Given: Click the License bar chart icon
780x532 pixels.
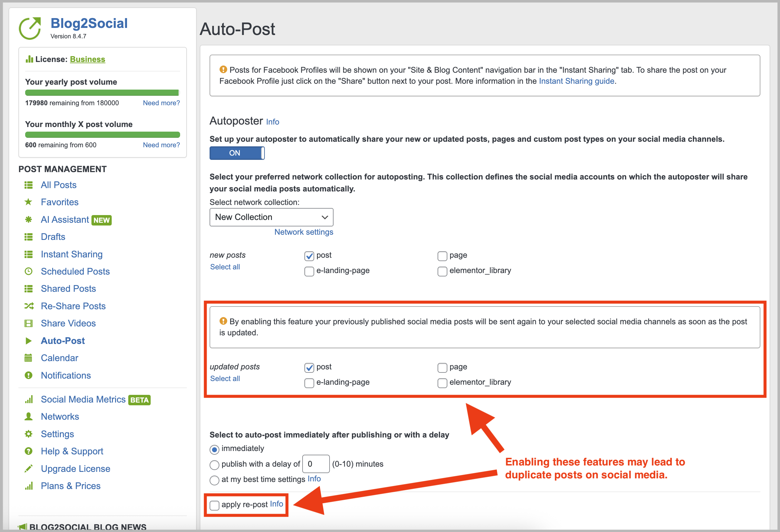Looking at the screenshot, I should (x=29, y=59).
